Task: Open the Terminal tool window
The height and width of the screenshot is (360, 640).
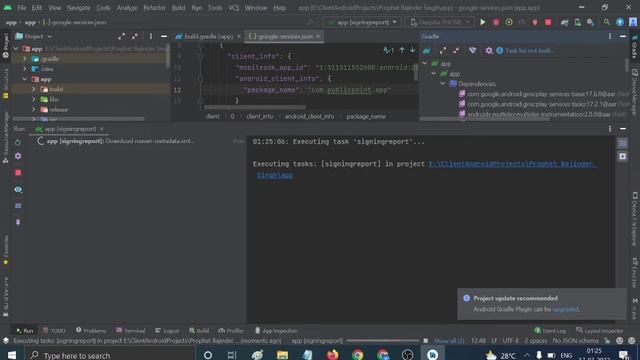Action: pyautogui.click(x=131, y=331)
